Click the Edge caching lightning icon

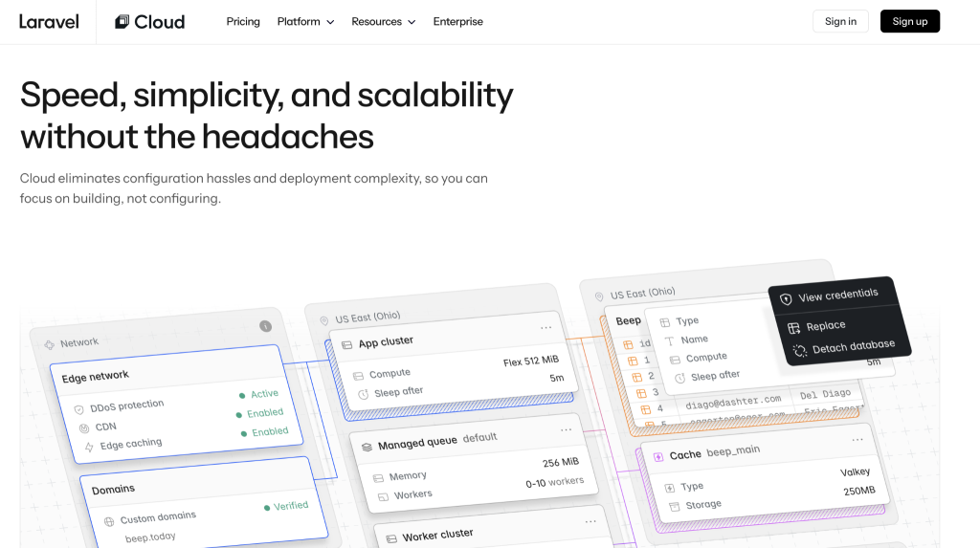click(89, 447)
